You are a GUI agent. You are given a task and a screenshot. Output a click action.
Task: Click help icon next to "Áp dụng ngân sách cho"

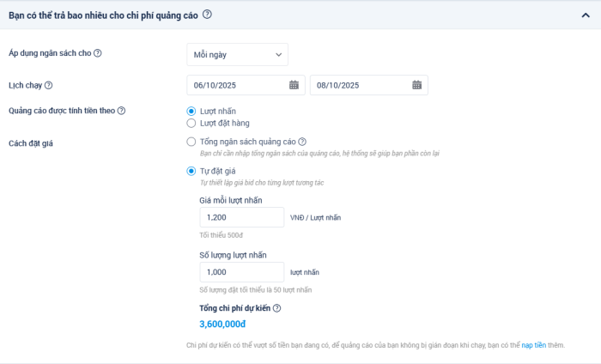pos(98,53)
